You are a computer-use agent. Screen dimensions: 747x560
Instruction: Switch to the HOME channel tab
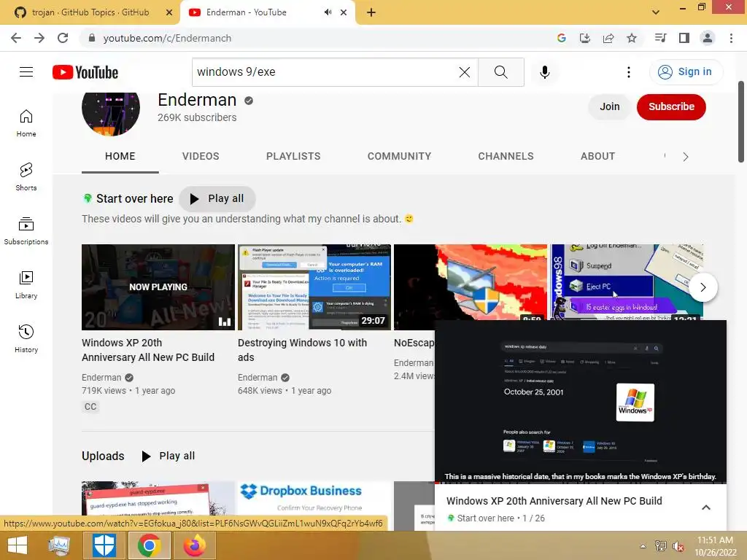point(120,156)
